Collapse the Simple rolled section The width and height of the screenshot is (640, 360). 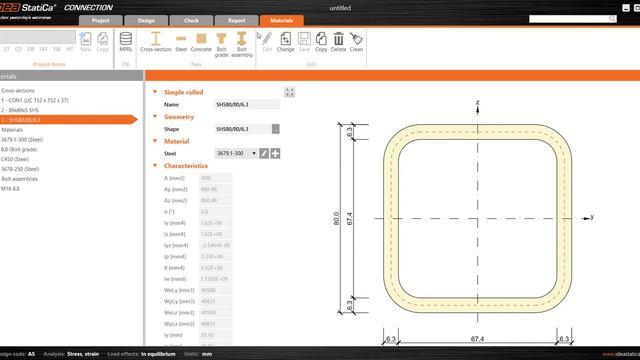tap(155, 92)
